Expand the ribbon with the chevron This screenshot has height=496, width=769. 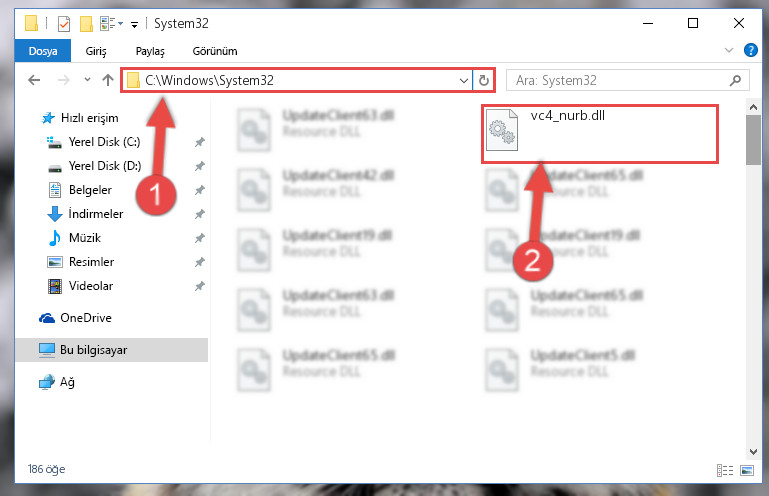point(729,50)
